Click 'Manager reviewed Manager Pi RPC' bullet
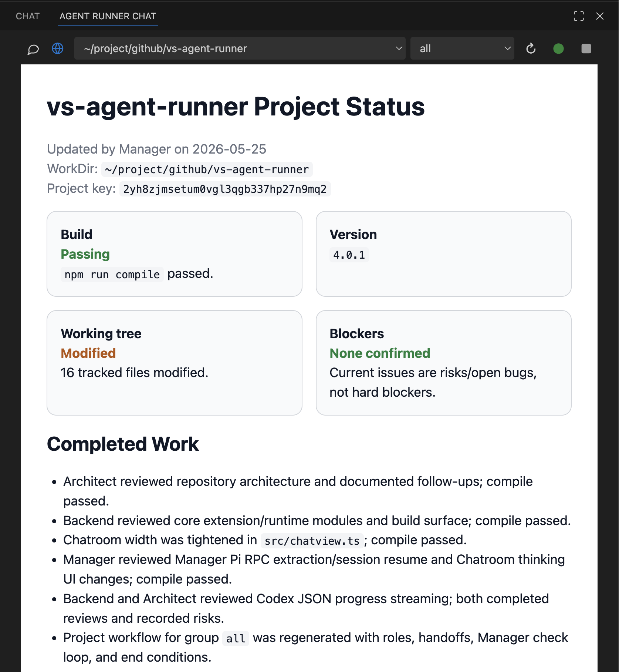 (x=314, y=569)
